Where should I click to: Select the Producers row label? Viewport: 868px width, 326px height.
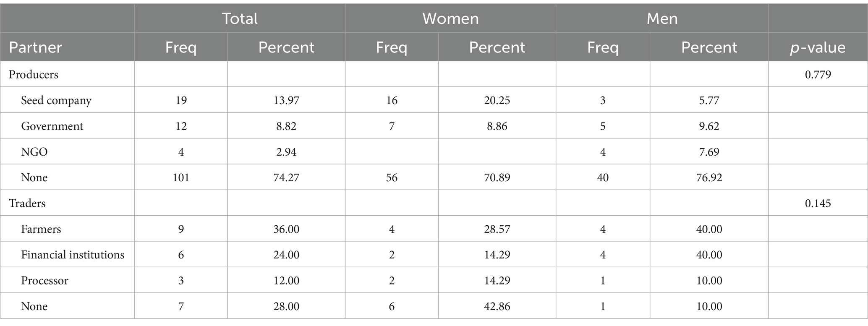[x=34, y=75]
